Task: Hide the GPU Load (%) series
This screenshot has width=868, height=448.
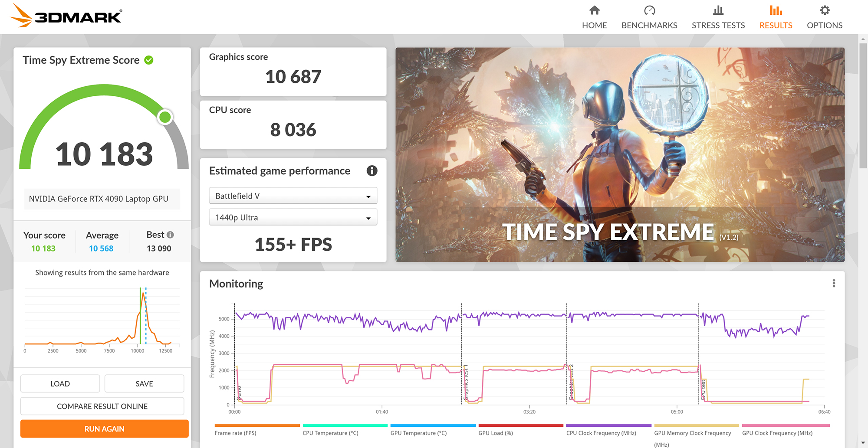Action: pyautogui.click(x=495, y=433)
